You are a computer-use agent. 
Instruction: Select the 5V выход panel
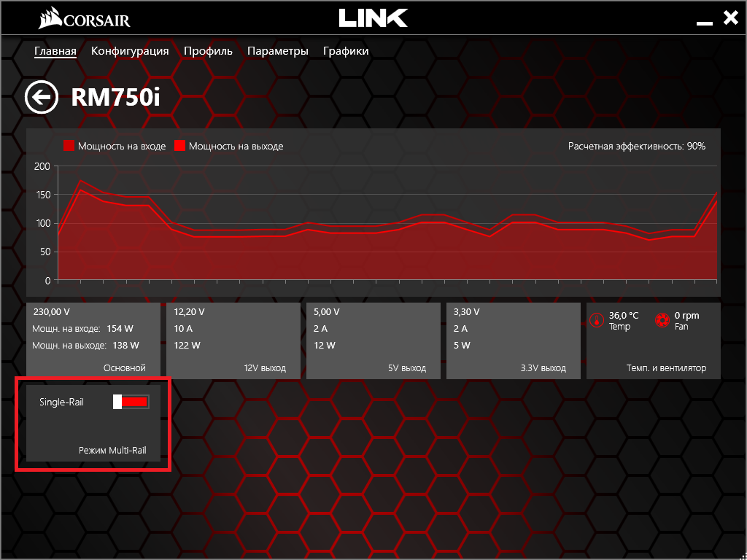click(373, 341)
